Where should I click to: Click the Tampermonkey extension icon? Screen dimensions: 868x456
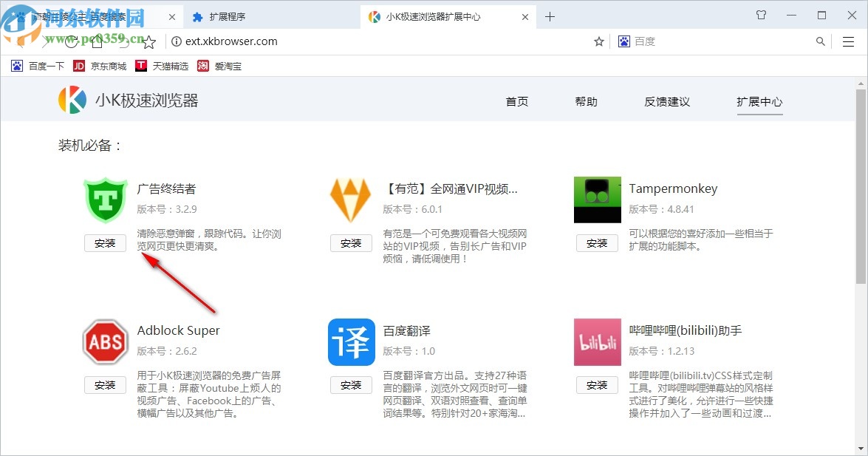click(597, 199)
